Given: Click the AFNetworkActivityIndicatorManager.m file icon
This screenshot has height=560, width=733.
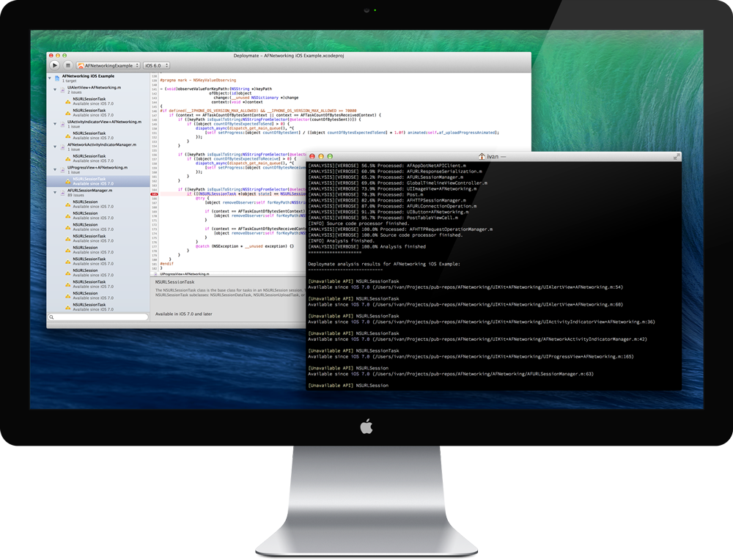Looking at the screenshot, I should tap(62, 147).
